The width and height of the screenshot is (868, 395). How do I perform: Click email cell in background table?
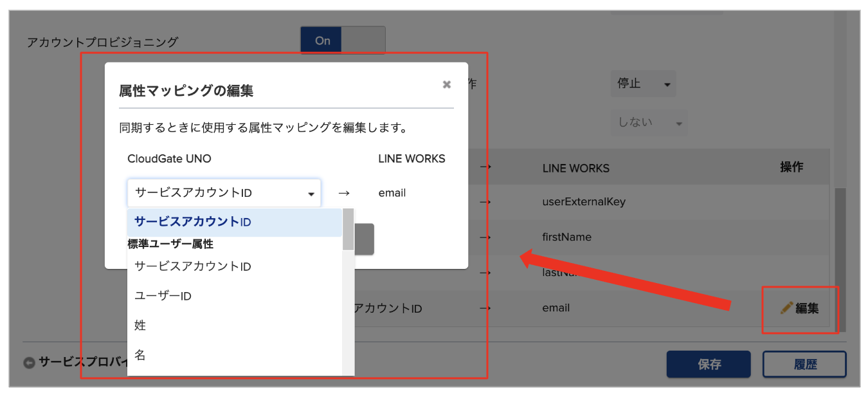pyautogui.click(x=556, y=308)
